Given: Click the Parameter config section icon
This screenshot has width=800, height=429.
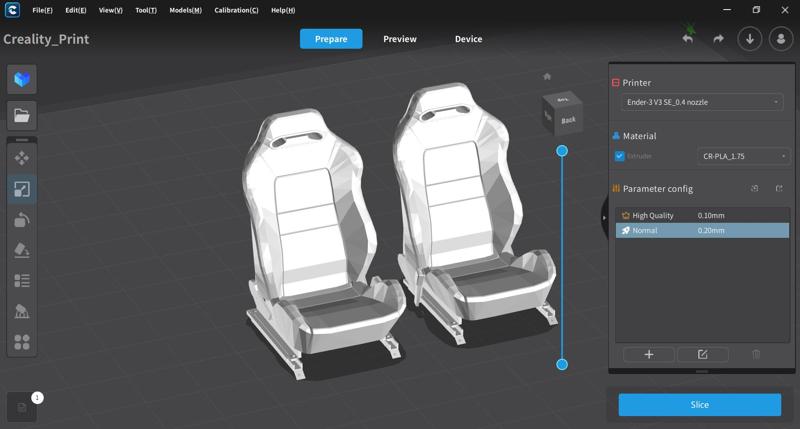Looking at the screenshot, I should (616, 189).
